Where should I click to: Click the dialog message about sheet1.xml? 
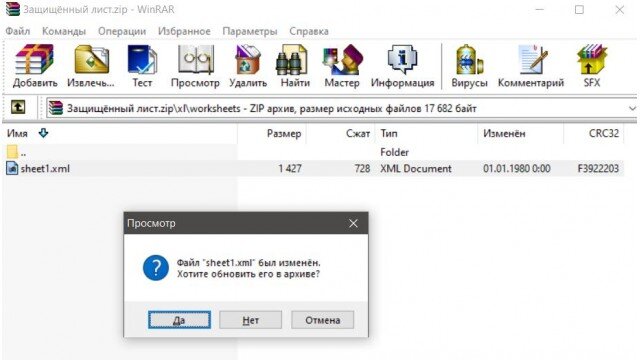[x=248, y=268]
